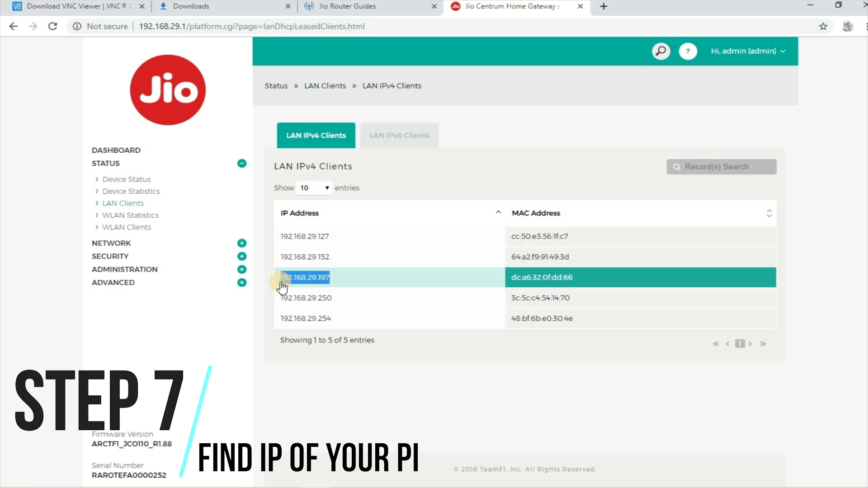Viewport: 868px width, 488px height.
Task: Open WLAN Clients in sidebar
Action: pyautogui.click(x=127, y=227)
